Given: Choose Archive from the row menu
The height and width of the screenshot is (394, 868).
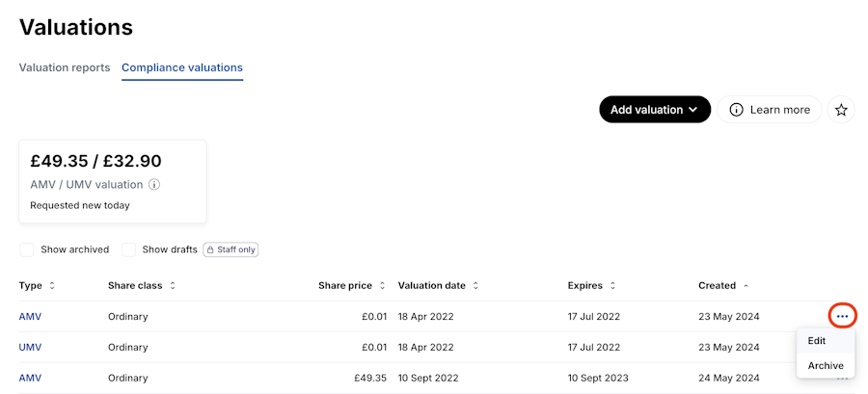Looking at the screenshot, I should pyautogui.click(x=826, y=366).
